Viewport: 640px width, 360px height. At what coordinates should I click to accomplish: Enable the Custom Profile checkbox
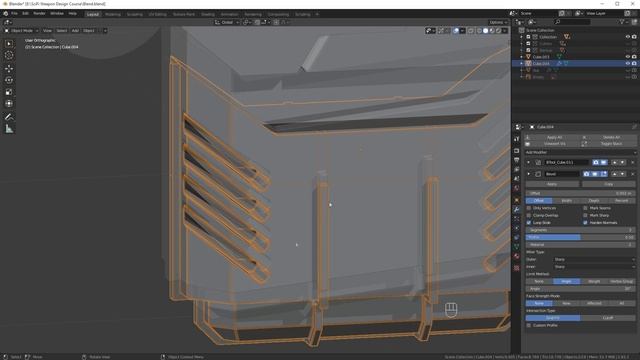[x=529, y=325]
